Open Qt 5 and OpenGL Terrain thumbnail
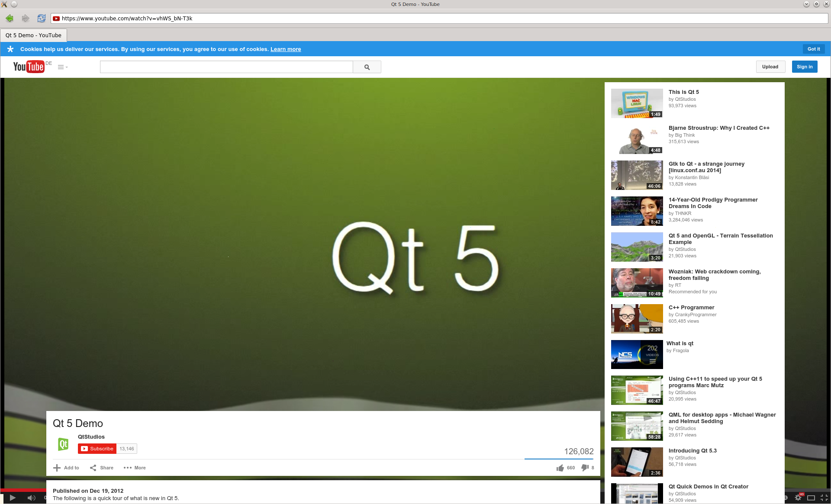 coord(637,247)
